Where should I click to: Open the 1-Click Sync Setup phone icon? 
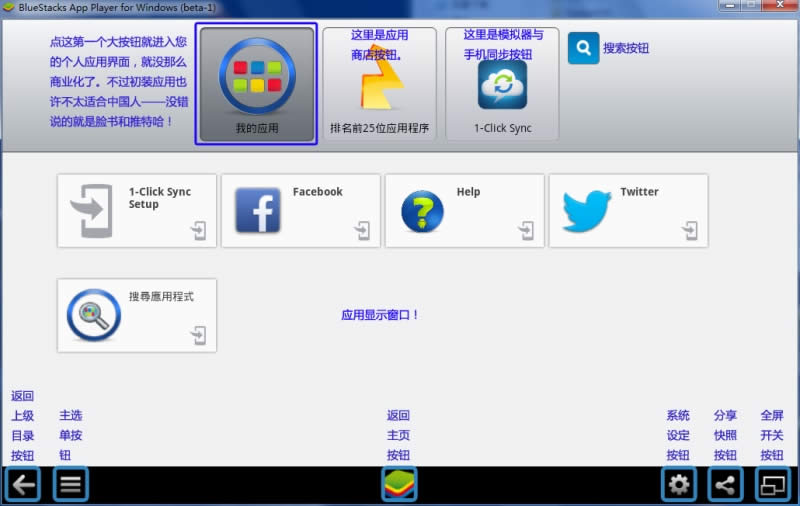pos(92,211)
